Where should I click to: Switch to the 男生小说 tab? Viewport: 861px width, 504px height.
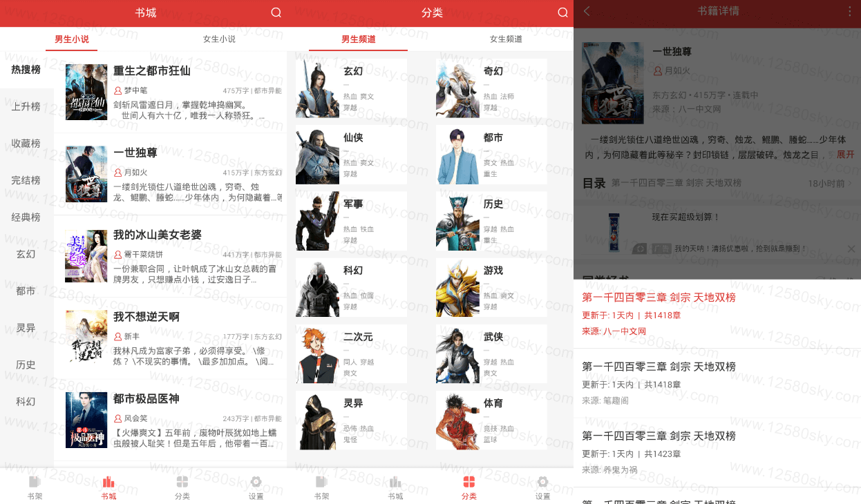72,39
